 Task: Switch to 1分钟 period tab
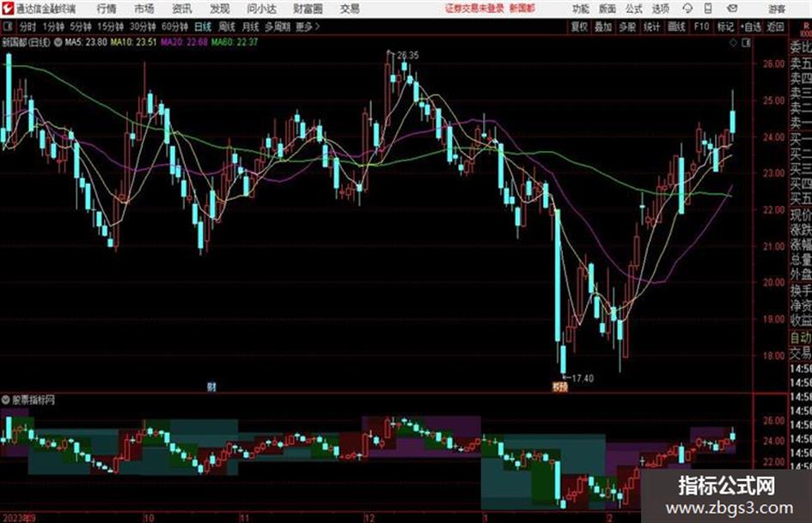click(52, 27)
